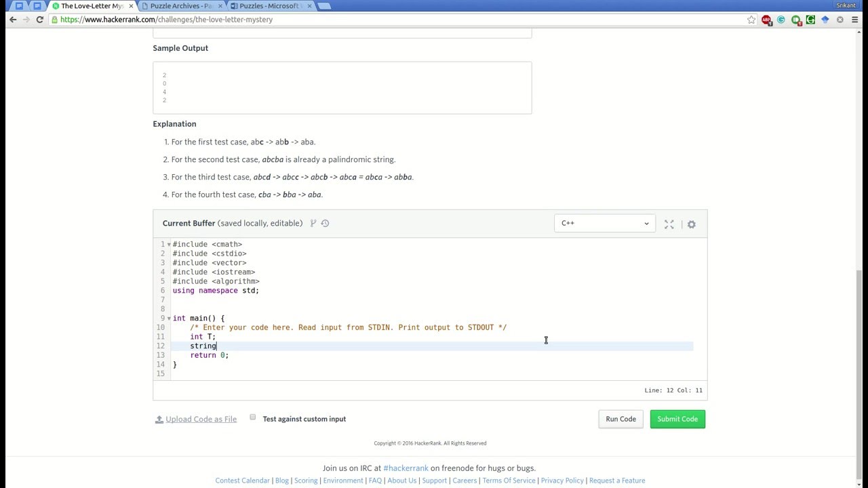Open editor settings gear icon
868x488 pixels.
[692, 224]
